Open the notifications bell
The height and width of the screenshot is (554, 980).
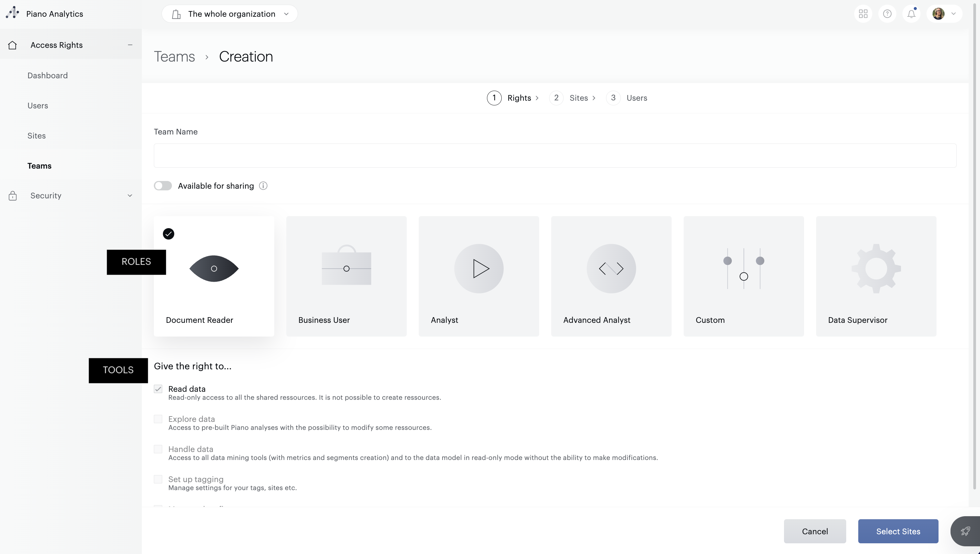click(x=911, y=14)
